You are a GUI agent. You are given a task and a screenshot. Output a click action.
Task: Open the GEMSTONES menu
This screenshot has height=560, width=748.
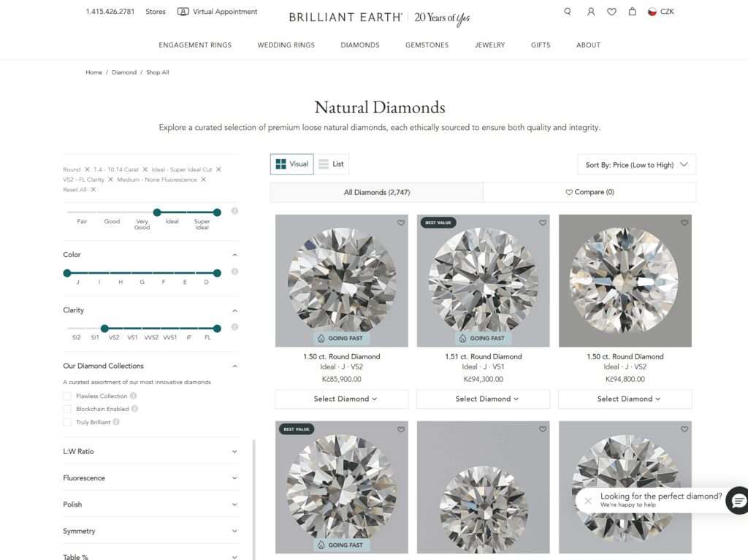427,45
